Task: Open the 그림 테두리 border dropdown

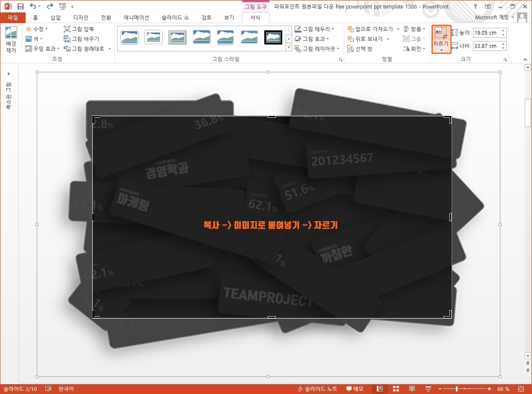Action: 315,29
